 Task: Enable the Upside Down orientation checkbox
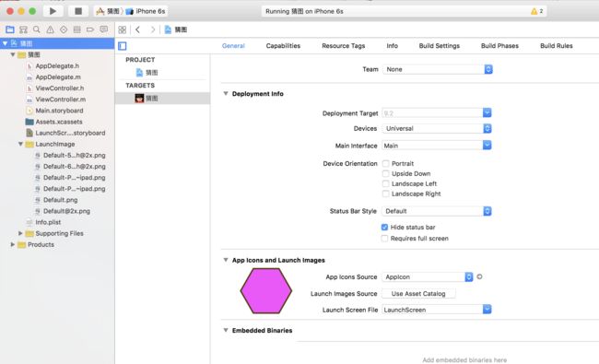(x=386, y=174)
